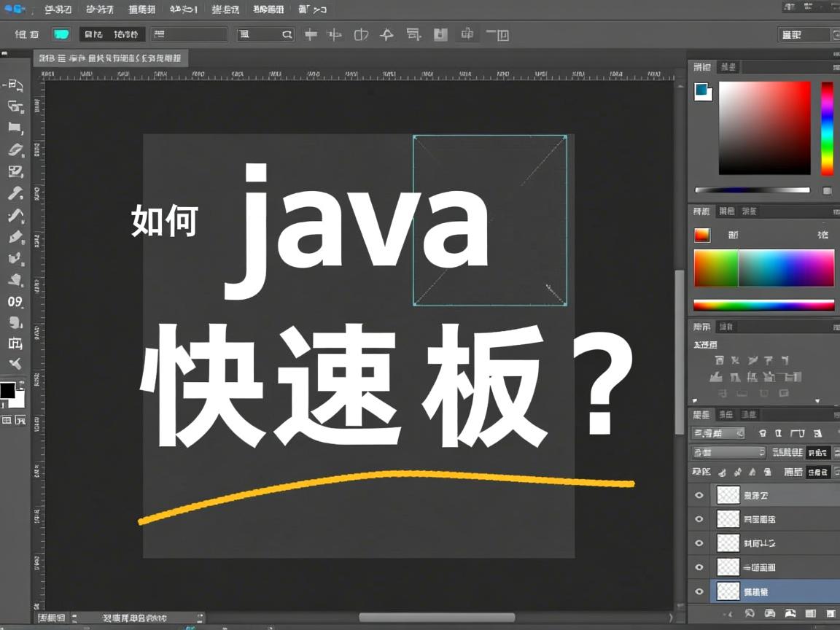
Task: Select the last tool above the color swatches
Action: click(x=15, y=363)
